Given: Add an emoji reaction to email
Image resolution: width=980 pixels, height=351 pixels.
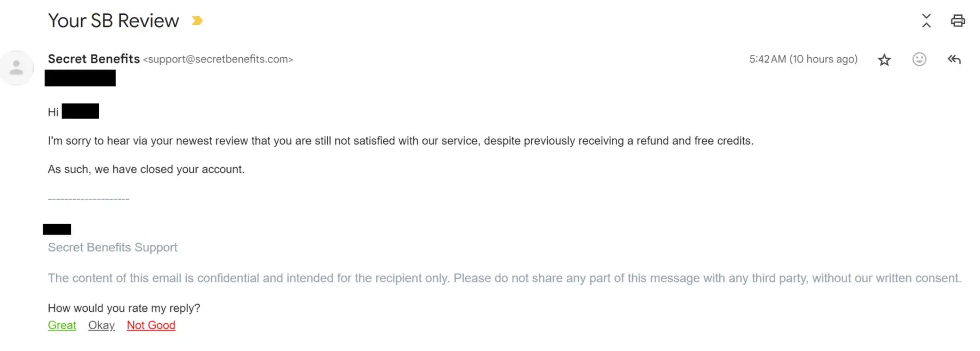Looking at the screenshot, I should (x=919, y=59).
